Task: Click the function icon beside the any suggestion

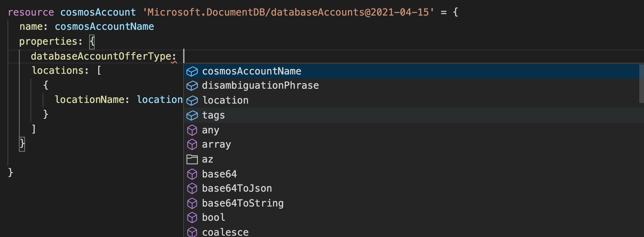Action: click(x=192, y=130)
